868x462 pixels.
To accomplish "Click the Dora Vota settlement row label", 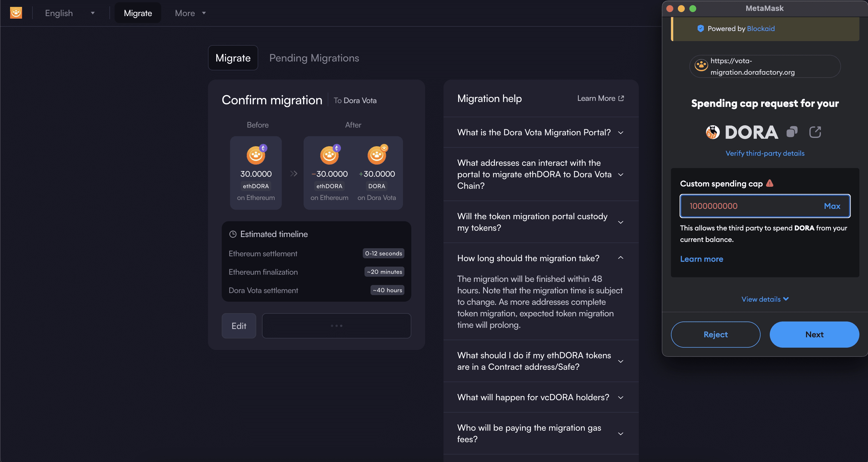I will pos(263,290).
